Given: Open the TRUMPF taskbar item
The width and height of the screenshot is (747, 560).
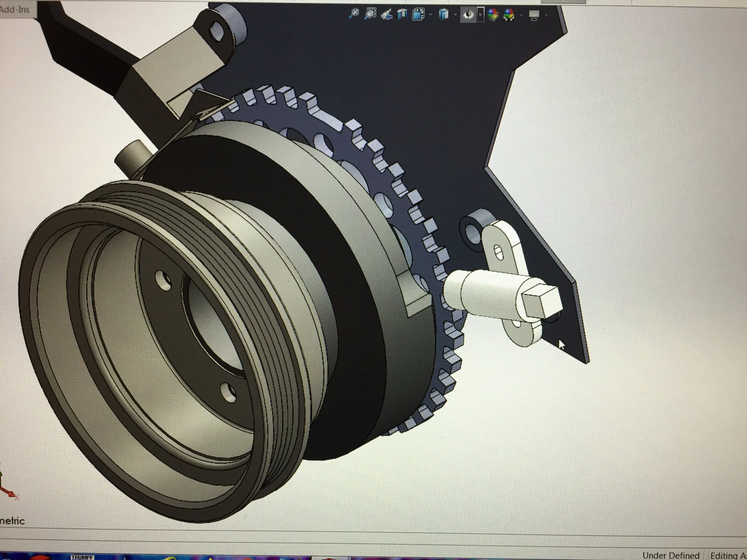Looking at the screenshot, I should pyautogui.click(x=82, y=557).
